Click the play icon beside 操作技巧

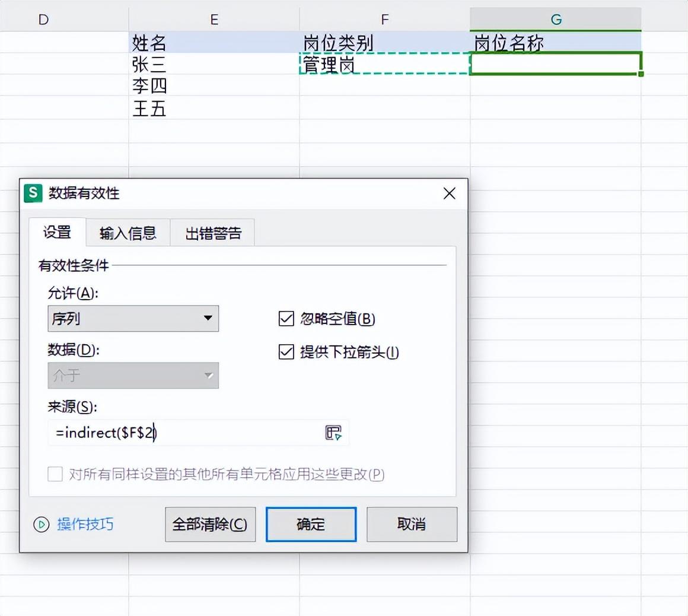pos(42,524)
